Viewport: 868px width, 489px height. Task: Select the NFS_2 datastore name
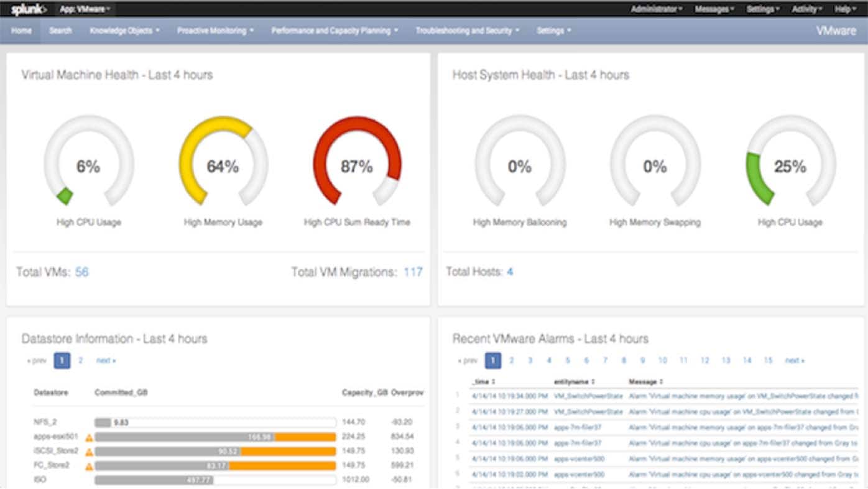click(45, 422)
